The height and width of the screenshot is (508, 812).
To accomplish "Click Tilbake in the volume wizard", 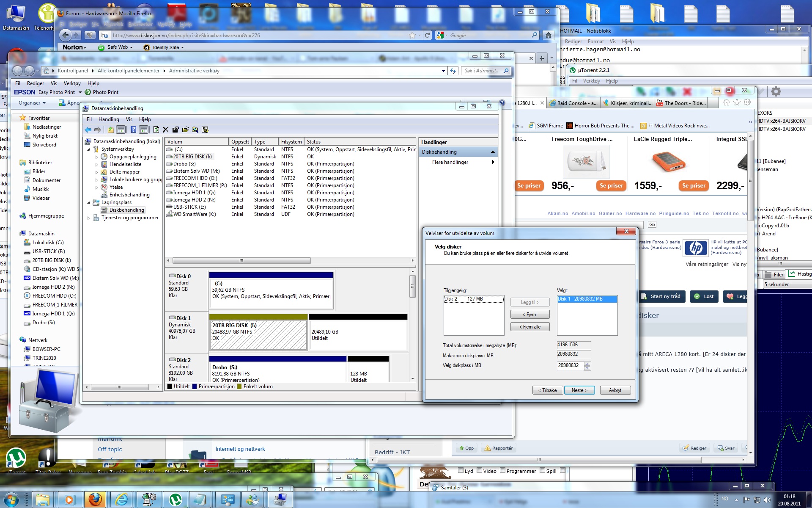I will [x=547, y=390].
